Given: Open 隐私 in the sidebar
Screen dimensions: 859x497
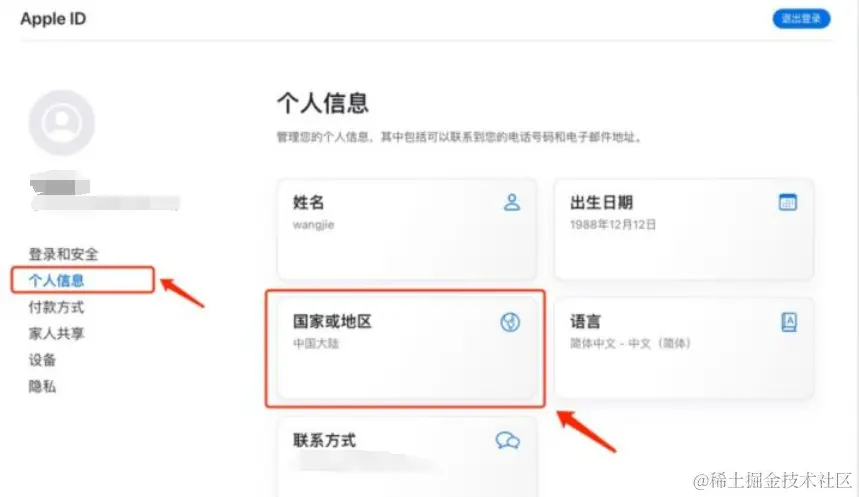Looking at the screenshot, I should click(42, 386).
